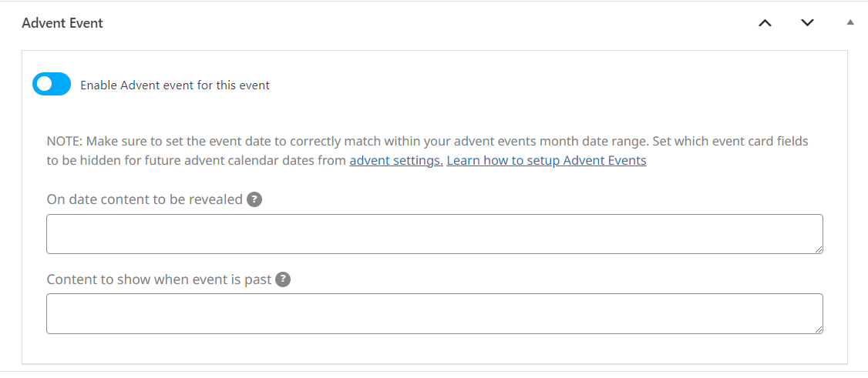Open 'Learn how to setup Advent Events' link
868x378 pixels.
547,161
